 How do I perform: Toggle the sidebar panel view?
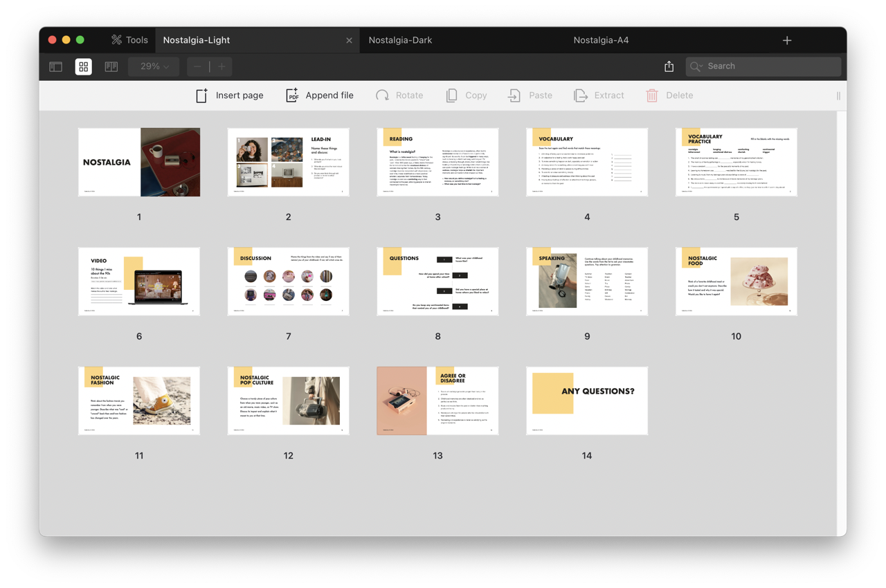coord(56,66)
